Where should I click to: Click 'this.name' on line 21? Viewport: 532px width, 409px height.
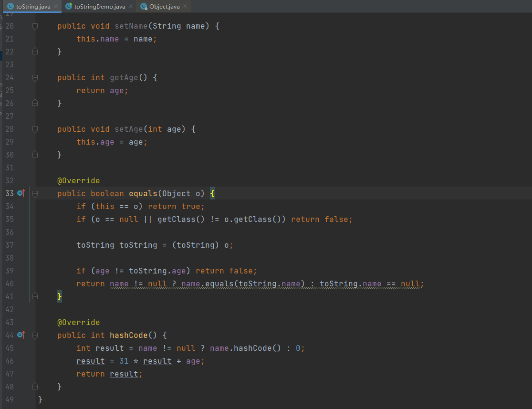pos(98,39)
